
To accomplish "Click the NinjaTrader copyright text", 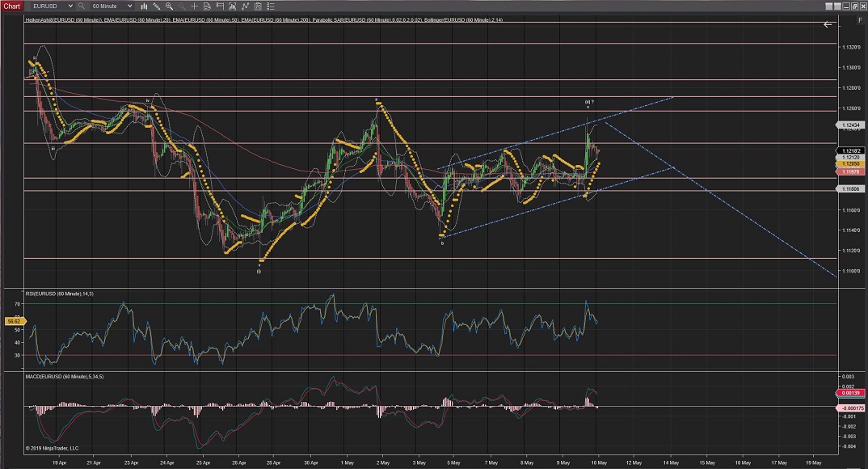I will click(53, 447).
